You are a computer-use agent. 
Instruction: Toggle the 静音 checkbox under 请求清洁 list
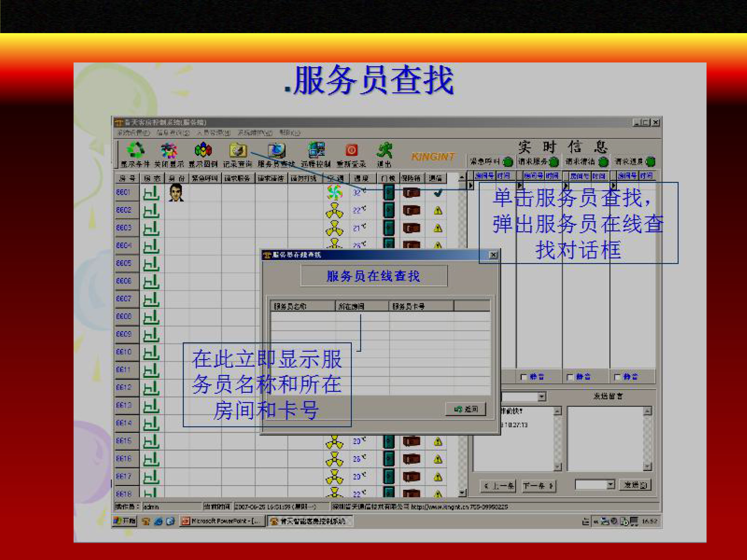570,377
